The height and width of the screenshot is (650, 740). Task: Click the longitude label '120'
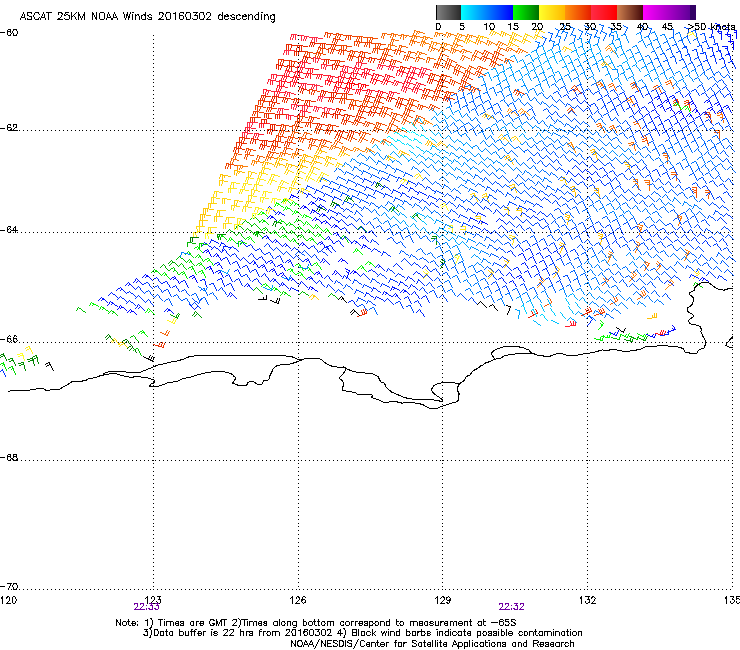[x=8, y=600]
